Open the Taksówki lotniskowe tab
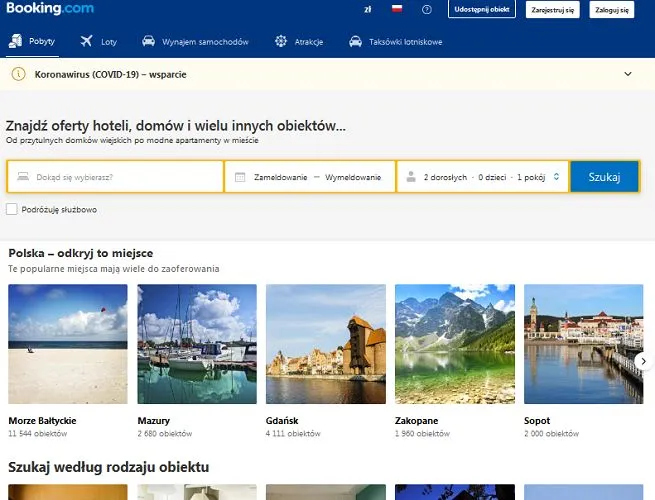Screen dimensions: 655x500 click(x=396, y=41)
